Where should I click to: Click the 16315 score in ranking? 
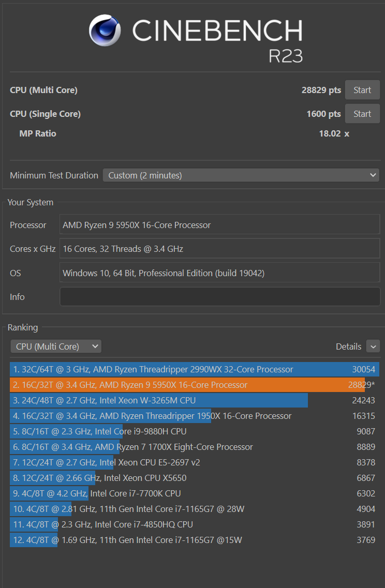pyautogui.click(x=363, y=416)
